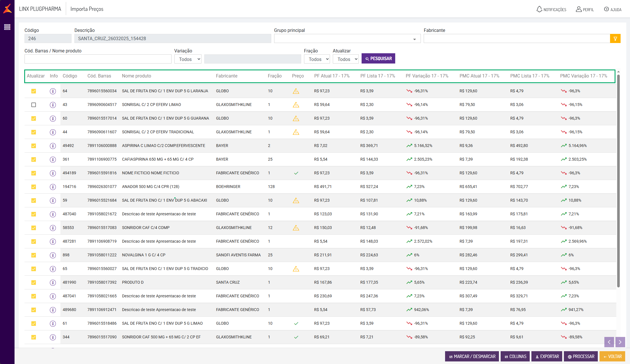This screenshot has width=630, height=364.
Task: Open info icon for CAFIASPIRINA 650 MG
Action: click(x=53, y=159)
